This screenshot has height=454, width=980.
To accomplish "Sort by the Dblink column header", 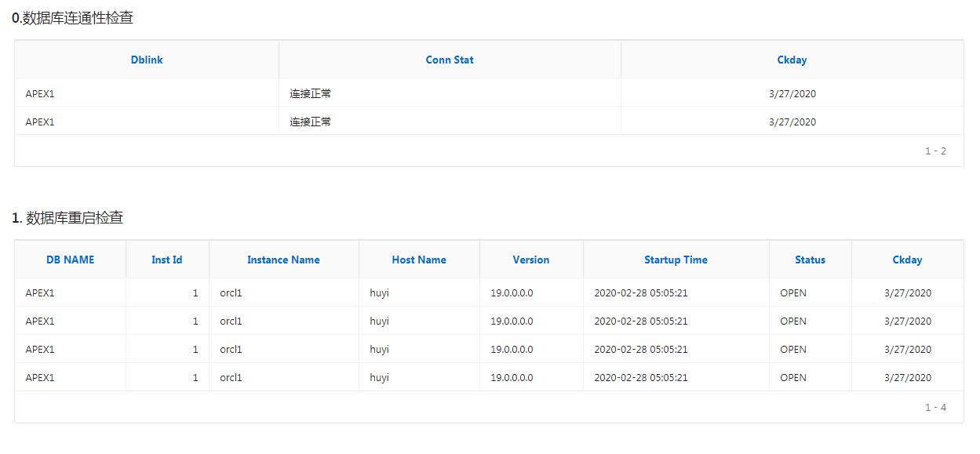I will [147, 60].
